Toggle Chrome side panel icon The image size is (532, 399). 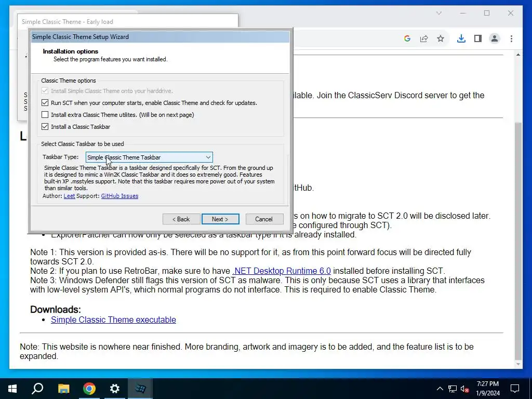coord(478,38)
